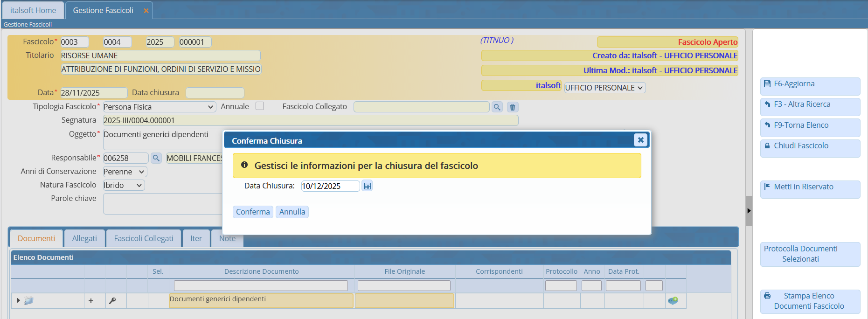Click the search icon beside Fascicolo Collegato

pyautogui.click(x=497, y=107)
